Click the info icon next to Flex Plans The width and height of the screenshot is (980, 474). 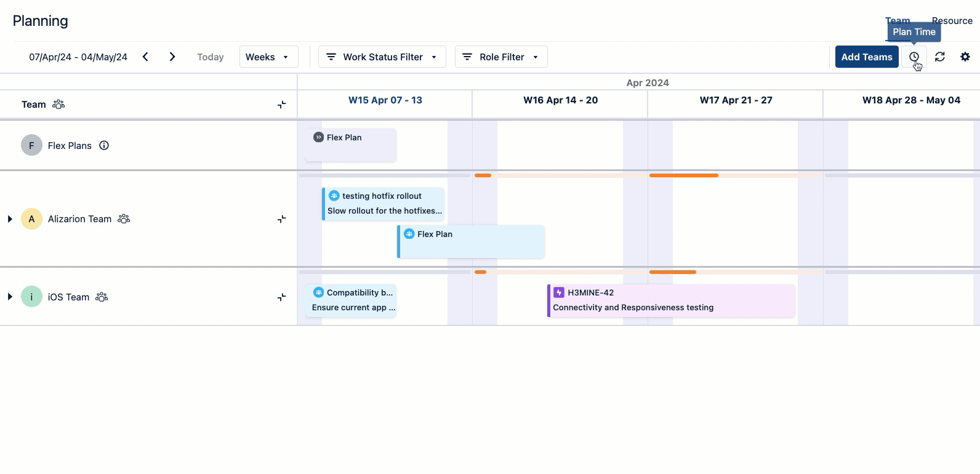tap(104, 145)
